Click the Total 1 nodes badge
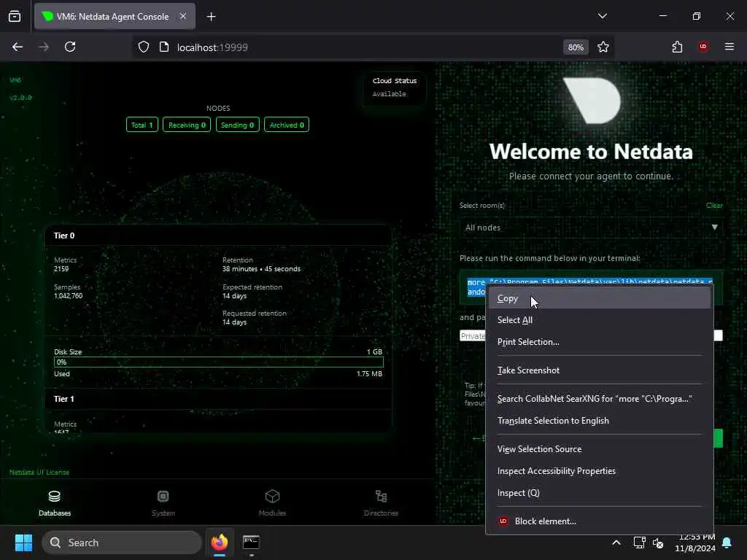 tap(142, 125)
